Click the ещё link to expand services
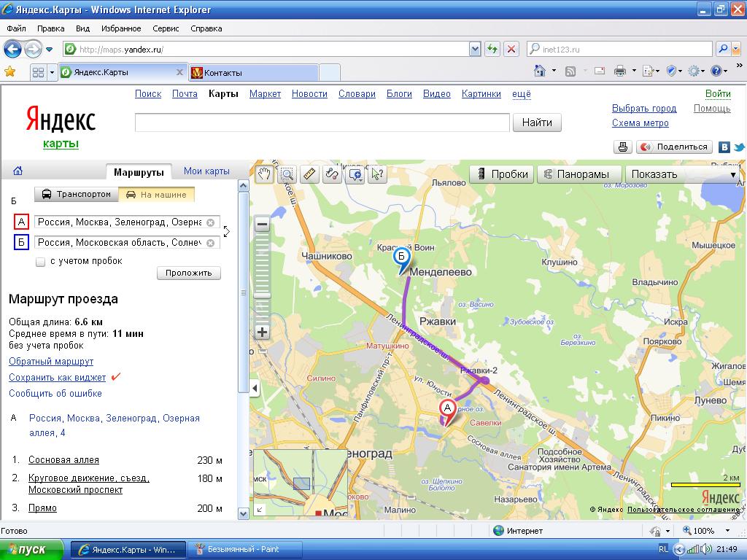 521,94
